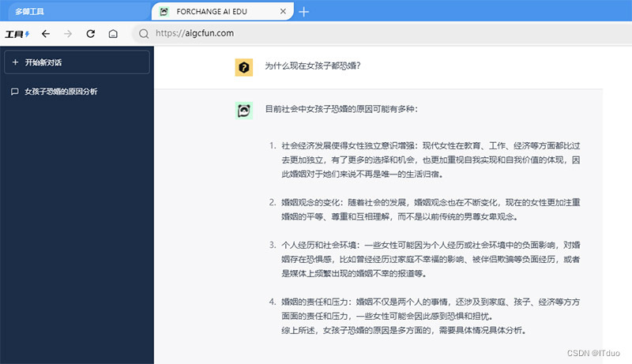Click the chat bubble icon beside 女孩子恐婚的原因分析
The image size is (632, 364).
(x=14, y=92)
